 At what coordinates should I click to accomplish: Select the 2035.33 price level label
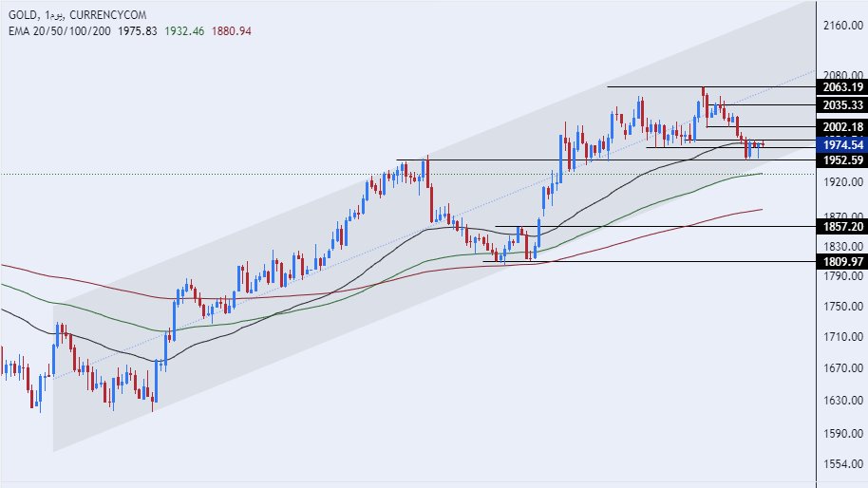coord(843,104)
